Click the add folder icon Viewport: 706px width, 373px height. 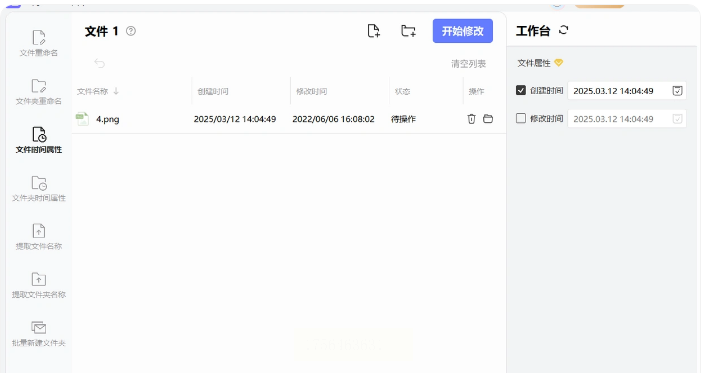408,31
